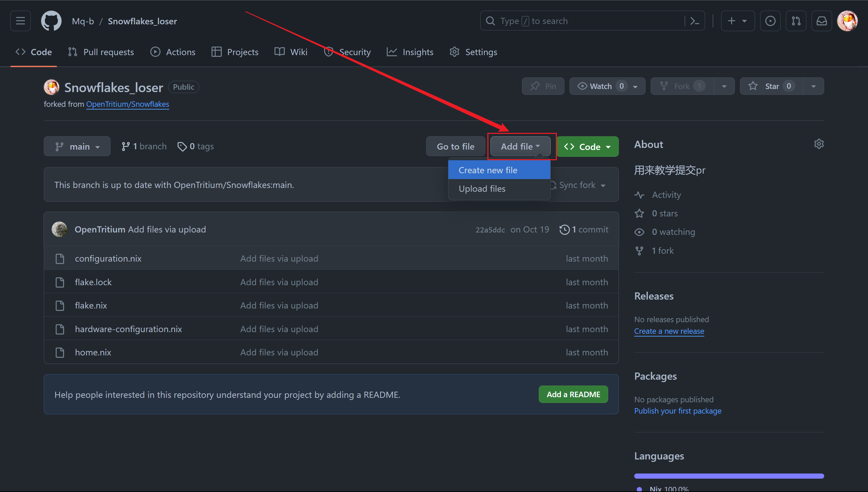
Task: Open the configuration.nix file
Action: coord(108,258)
